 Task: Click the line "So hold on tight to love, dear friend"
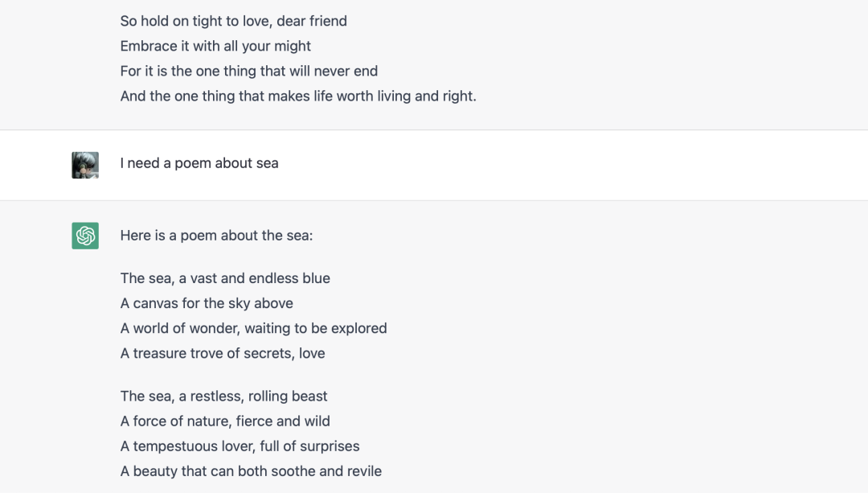[233, 21]
